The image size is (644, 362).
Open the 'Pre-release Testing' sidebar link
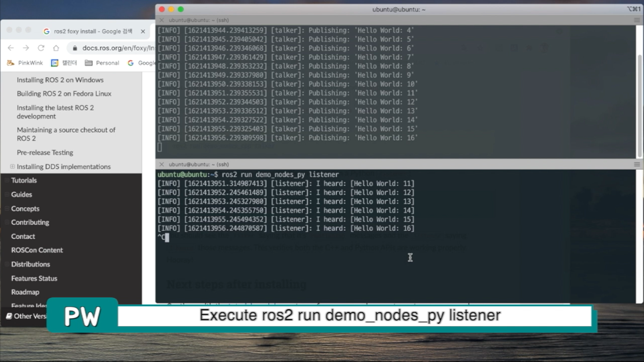(45, 152)
